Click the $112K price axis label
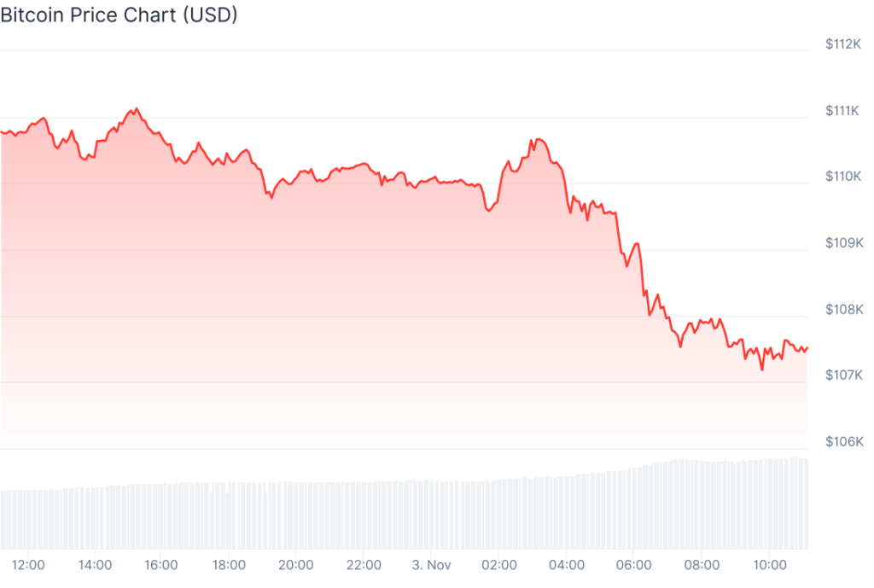Image resolution: width=874 pixels, height=588 pixels. coord(843,44)
